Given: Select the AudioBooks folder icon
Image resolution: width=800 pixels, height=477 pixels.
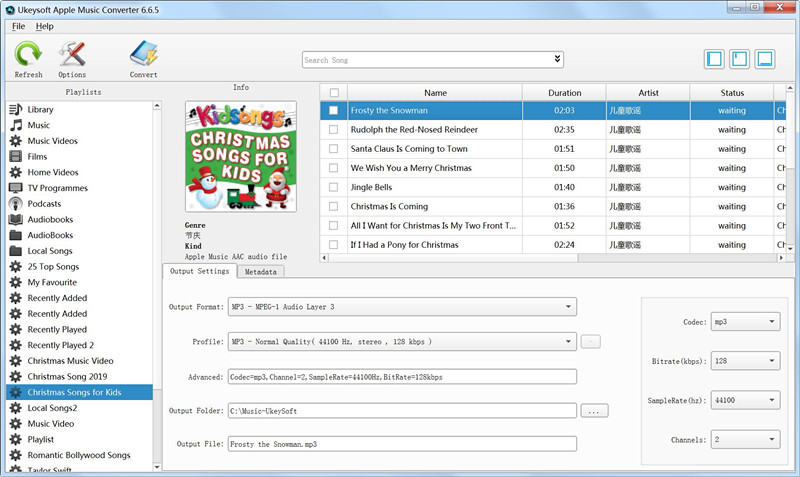Looking at the screenshot, I should pos(16,235).
